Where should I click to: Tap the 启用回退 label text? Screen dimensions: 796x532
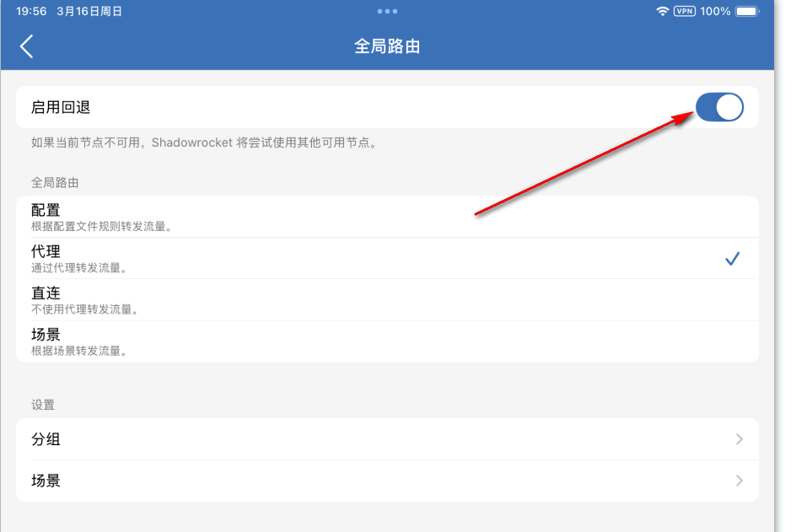pyautogui.click(x=61, y=107)
